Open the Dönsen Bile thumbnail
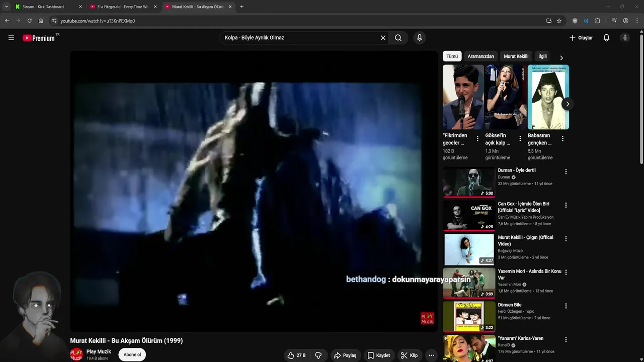The image size is (644, 362). tap(469, 316)
